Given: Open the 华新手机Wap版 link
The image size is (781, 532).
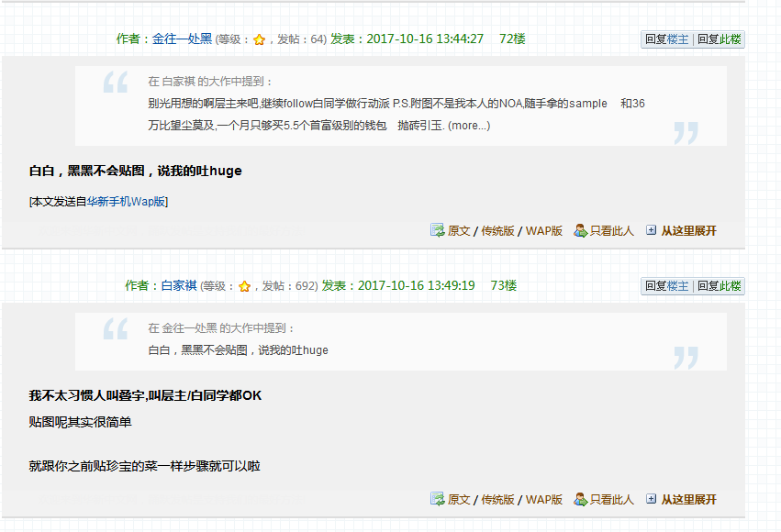Looking at the screenshot, I should pyautogui.click(x=128, y=201).
